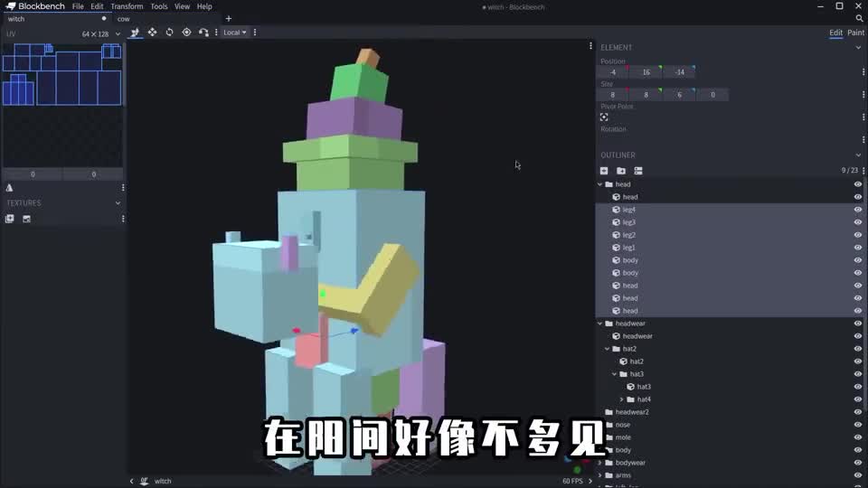
Task: Open a new tab with the plus icon
Action: click(x=229, y=18)
